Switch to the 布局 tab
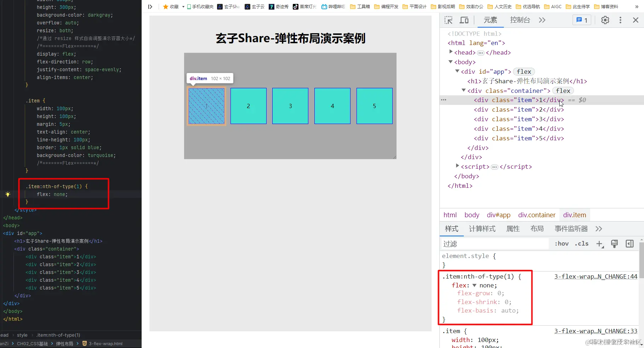 click(537, 229)
